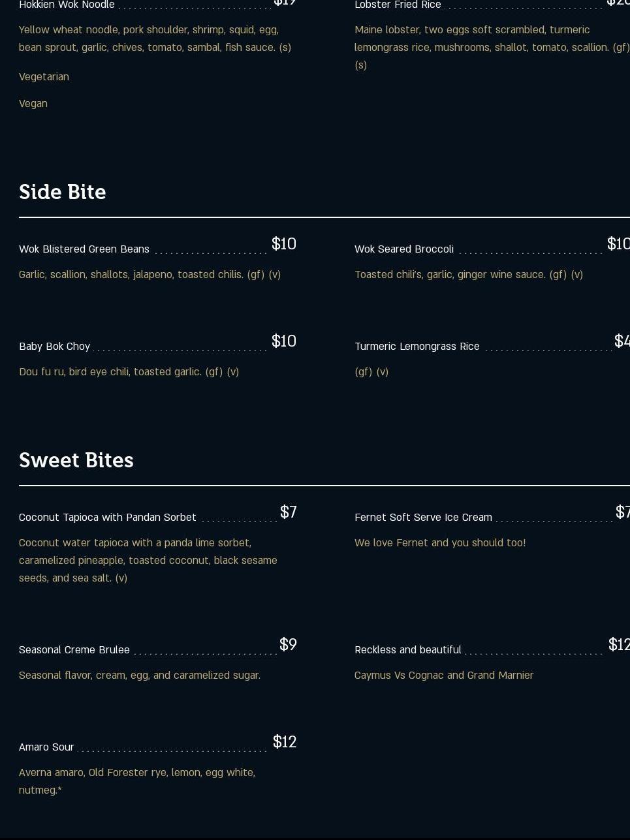Image resolution: width=630 pixels, height=840 pixels.
Task: Open Coconut Tapioca with Pandan Sorbet
Action: point(108,518)
